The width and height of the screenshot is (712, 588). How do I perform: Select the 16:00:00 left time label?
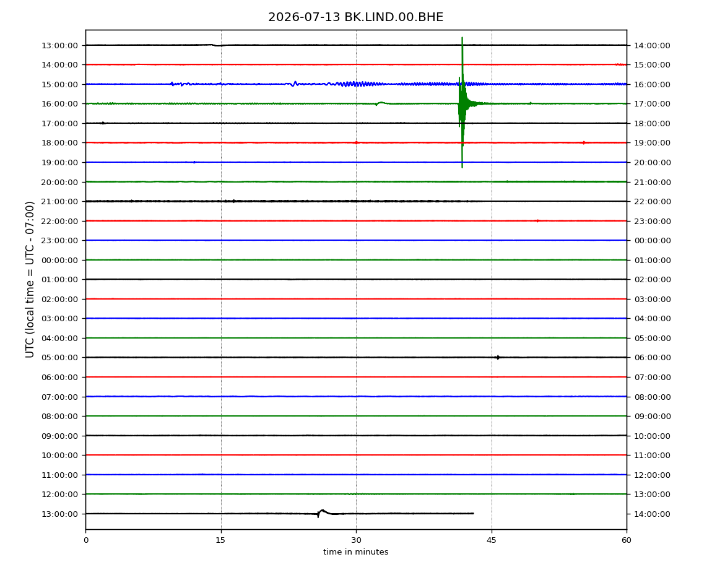(x=60, y=104)
